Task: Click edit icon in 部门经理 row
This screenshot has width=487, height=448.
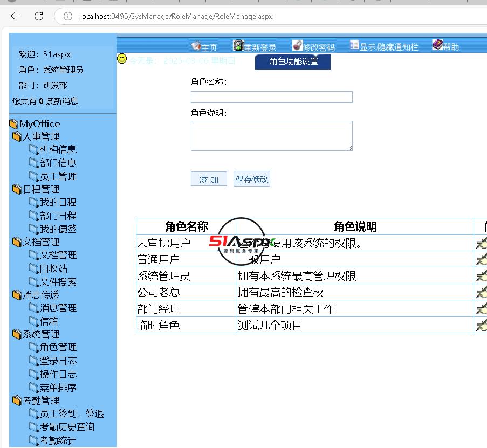Action: tap(482, 308)
